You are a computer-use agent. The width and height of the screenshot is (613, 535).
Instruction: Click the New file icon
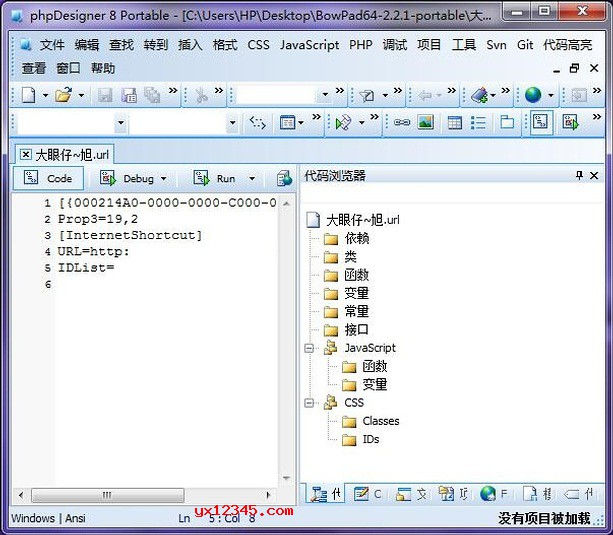pyautogui.click(x=29, y=95)
